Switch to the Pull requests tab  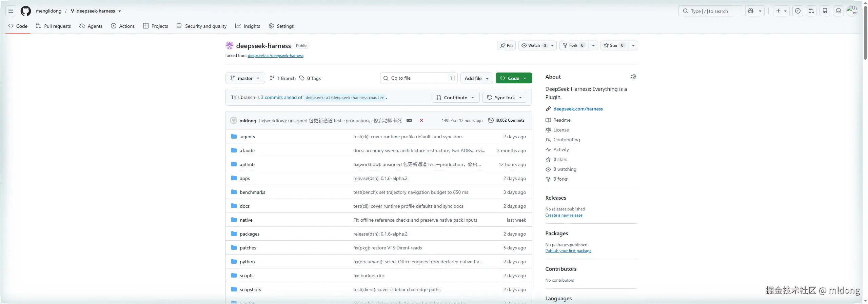click(x=54, y=26)
